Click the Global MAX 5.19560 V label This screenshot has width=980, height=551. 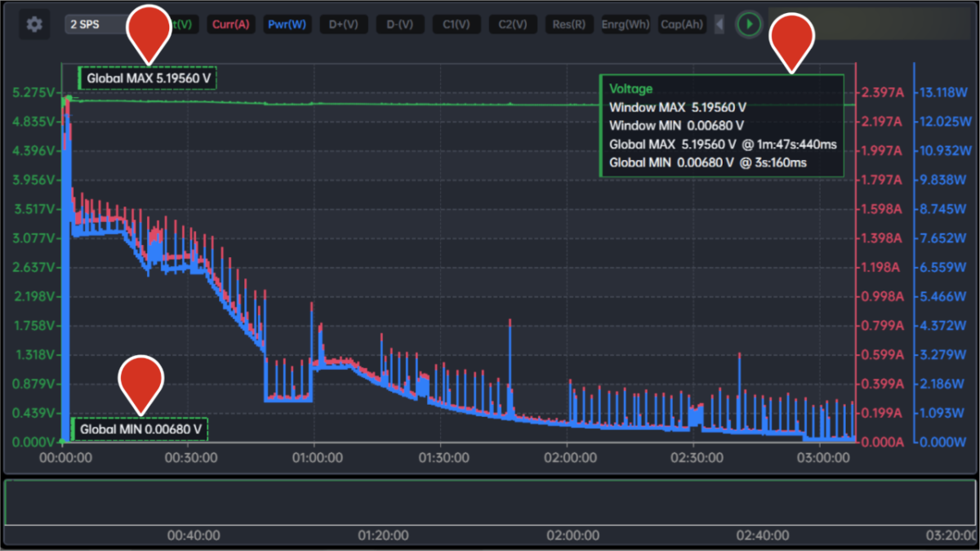pyautogui.click(x=148, y=78)
